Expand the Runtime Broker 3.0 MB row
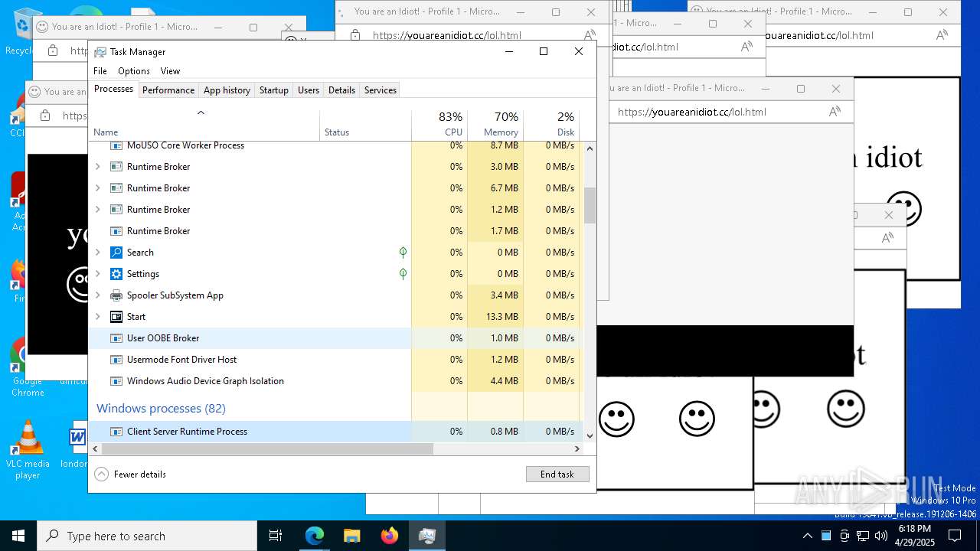Screen dimensions: 980x551 click(97, 166)
